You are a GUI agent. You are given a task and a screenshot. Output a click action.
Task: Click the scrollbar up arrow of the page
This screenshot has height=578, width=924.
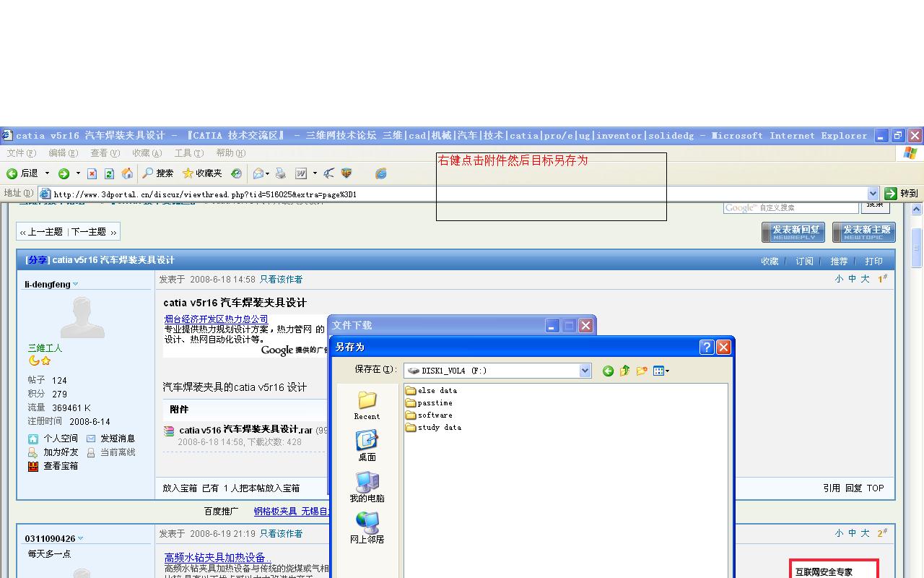[917, 210]
